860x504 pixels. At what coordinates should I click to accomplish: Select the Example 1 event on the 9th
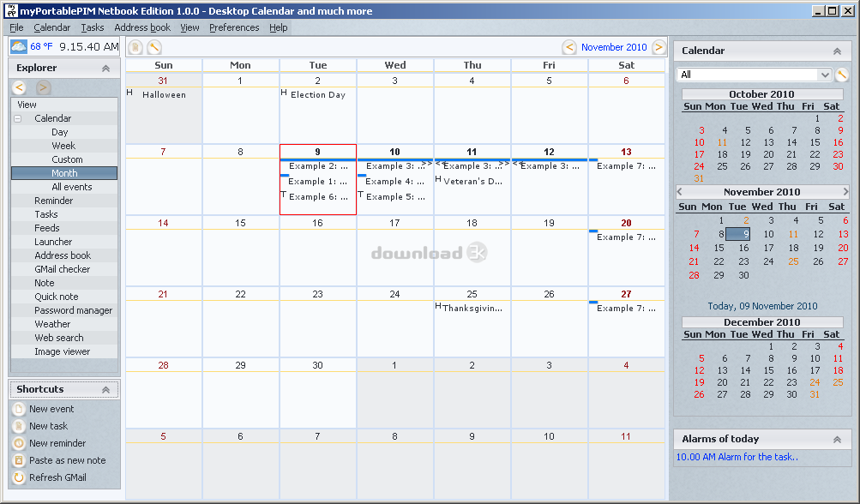[x=317, y=182]
